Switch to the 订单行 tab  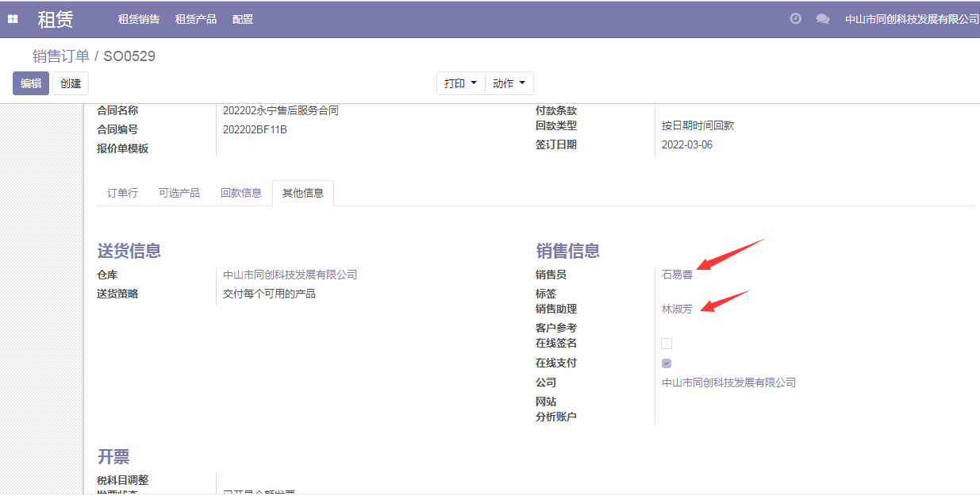(x=122, y=193)
